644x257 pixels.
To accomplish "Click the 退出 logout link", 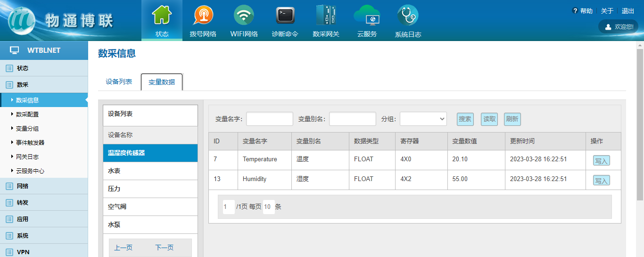I will (x=628, y=11).
